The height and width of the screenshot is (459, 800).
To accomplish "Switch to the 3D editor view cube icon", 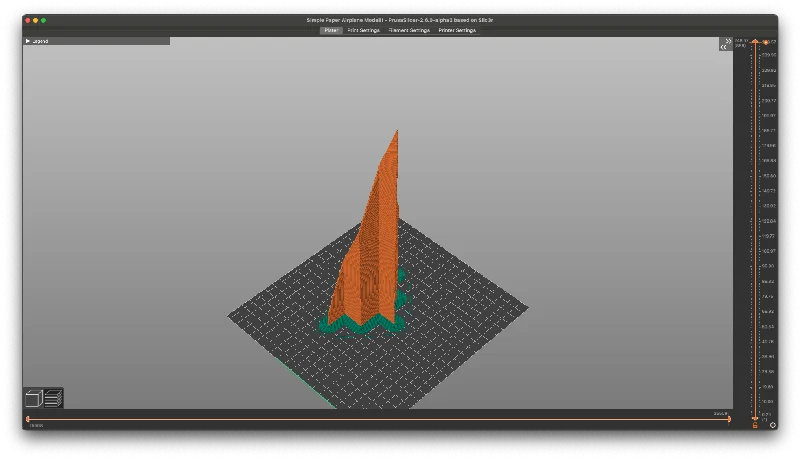I will pos(34,398).
